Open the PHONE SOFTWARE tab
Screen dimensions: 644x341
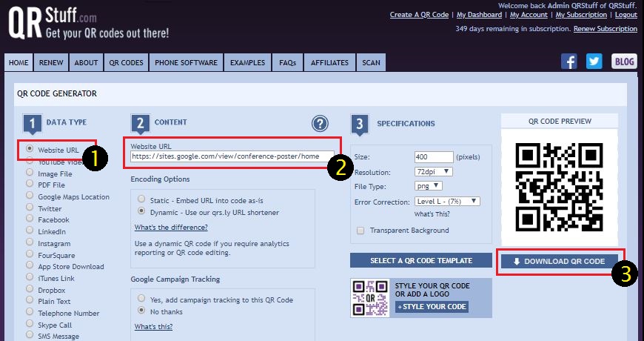(186, 62)
